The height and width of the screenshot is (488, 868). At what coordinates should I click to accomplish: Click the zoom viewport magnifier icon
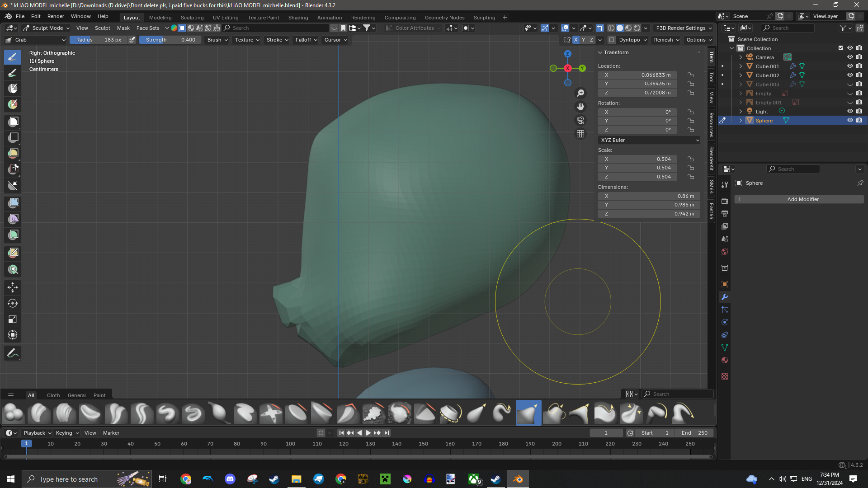[x=580, y=93]
